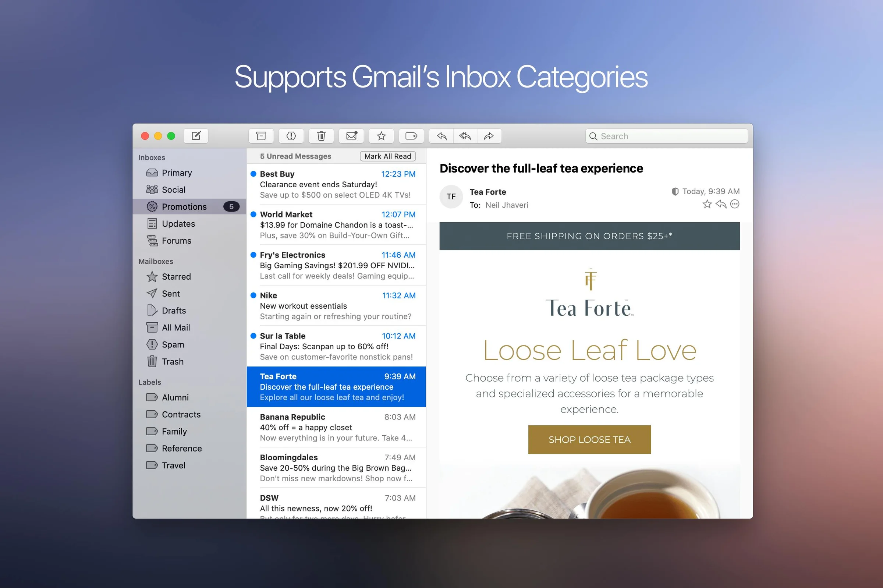The width and height of the screenshot is (883, 588).
Task: Mark message unread with envelope icon
Action: tap(351, 136)
